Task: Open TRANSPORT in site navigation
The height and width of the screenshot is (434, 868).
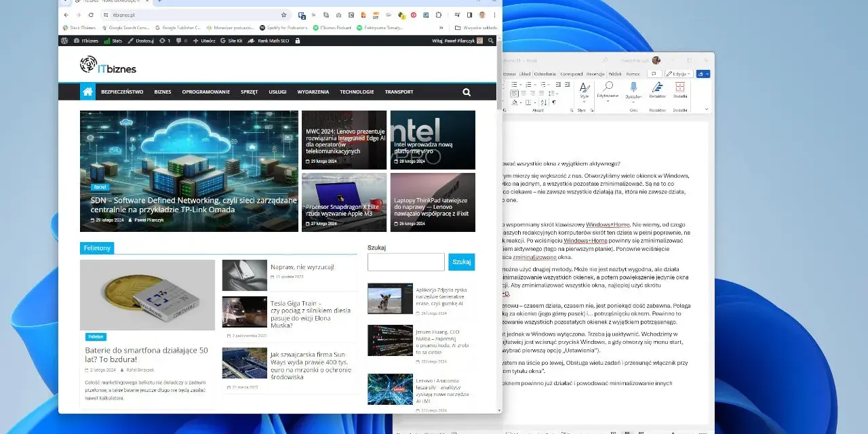Action: [x=399, y=92]
